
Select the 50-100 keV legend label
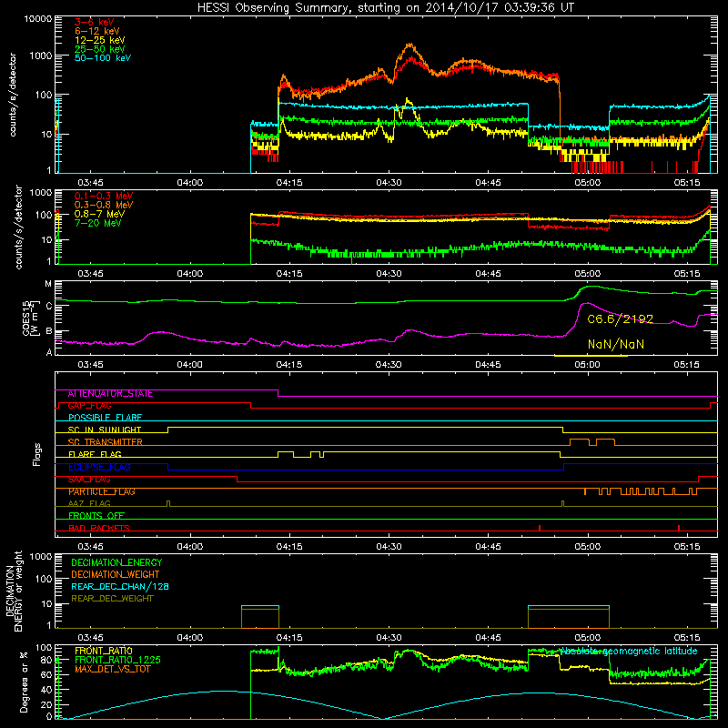103,58
